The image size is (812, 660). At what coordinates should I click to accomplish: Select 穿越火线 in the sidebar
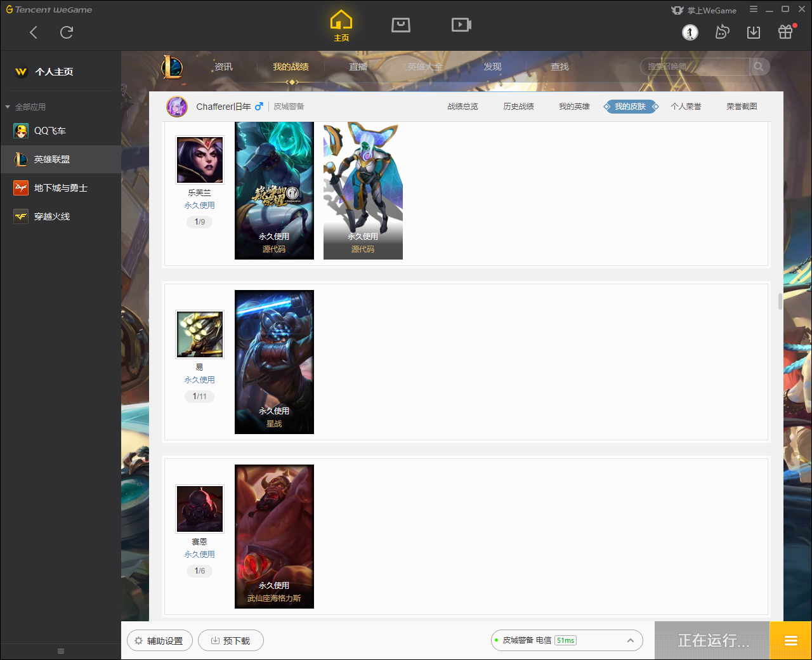click(x=60, y=216)
